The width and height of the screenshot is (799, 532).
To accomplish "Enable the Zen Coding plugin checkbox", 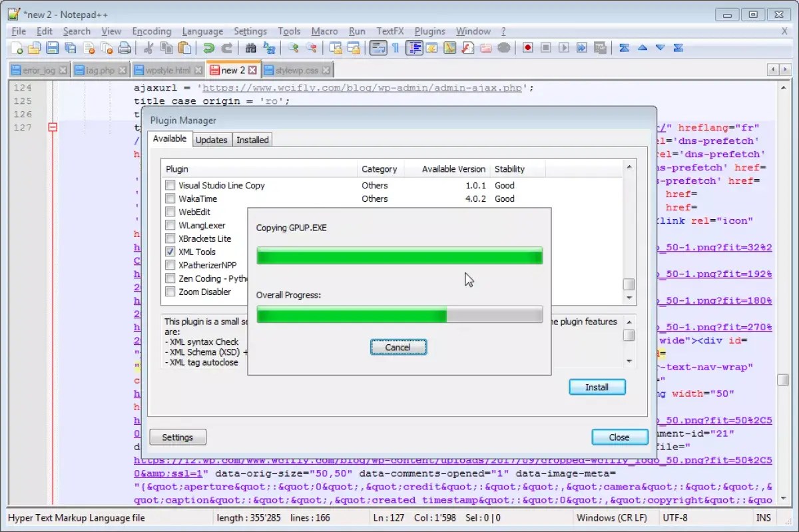I will pos(170,278).
